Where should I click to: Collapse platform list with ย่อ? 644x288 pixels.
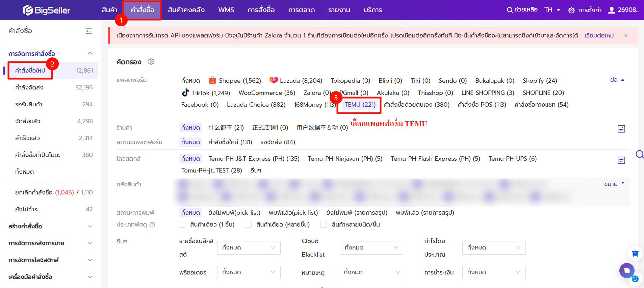tap(617, 80)
